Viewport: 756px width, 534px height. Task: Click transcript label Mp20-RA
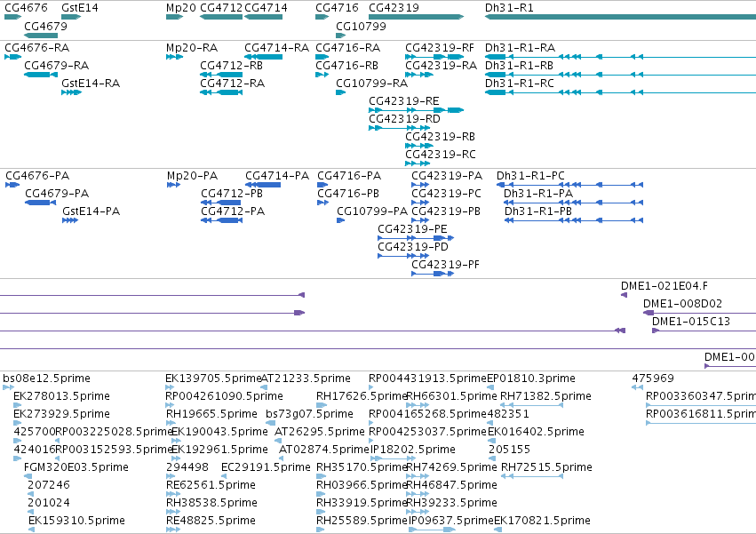(192, 48)
